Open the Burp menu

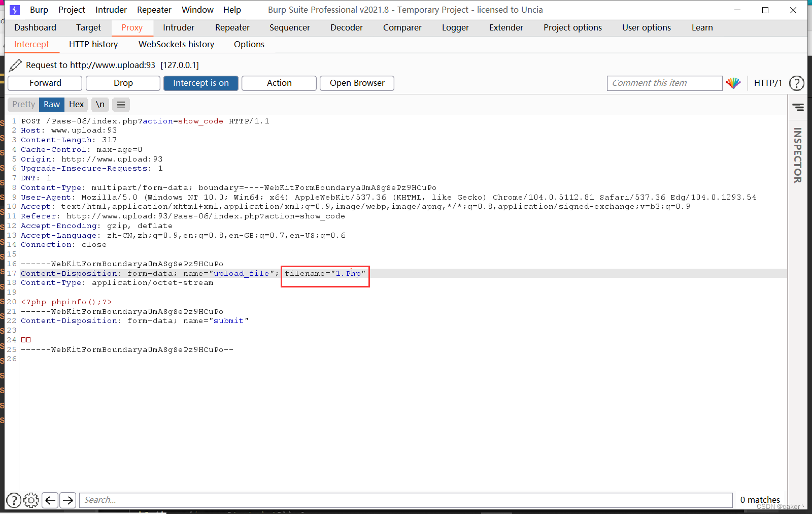tap(39, 10)
